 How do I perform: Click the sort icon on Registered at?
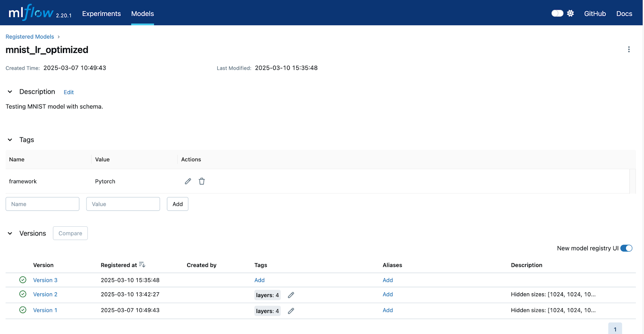[142, 265]
